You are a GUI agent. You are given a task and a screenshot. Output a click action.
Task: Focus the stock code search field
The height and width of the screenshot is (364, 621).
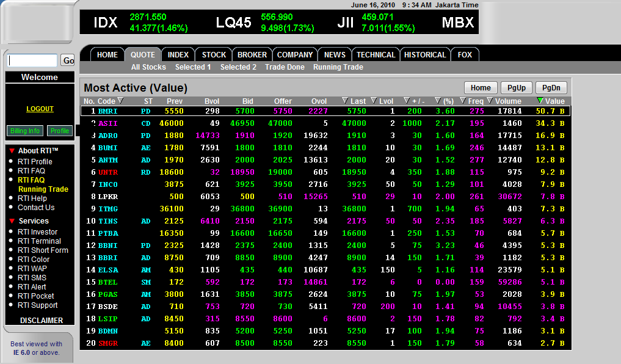coord(32,60)
